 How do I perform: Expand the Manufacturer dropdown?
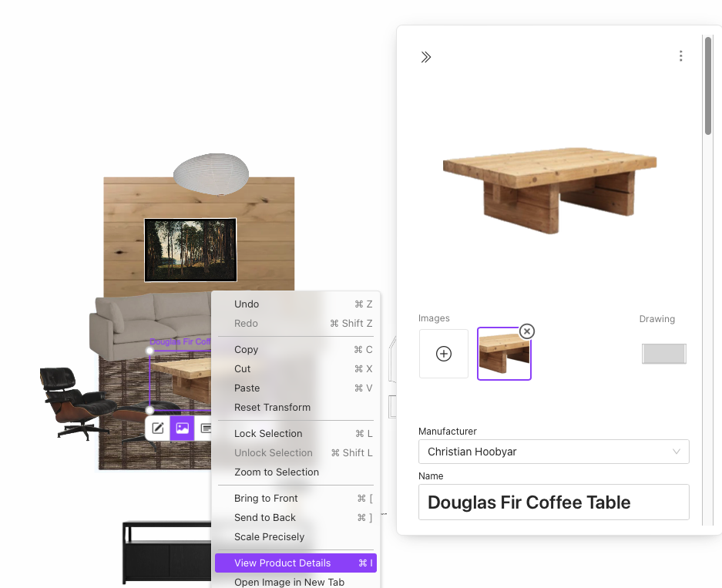553,452
